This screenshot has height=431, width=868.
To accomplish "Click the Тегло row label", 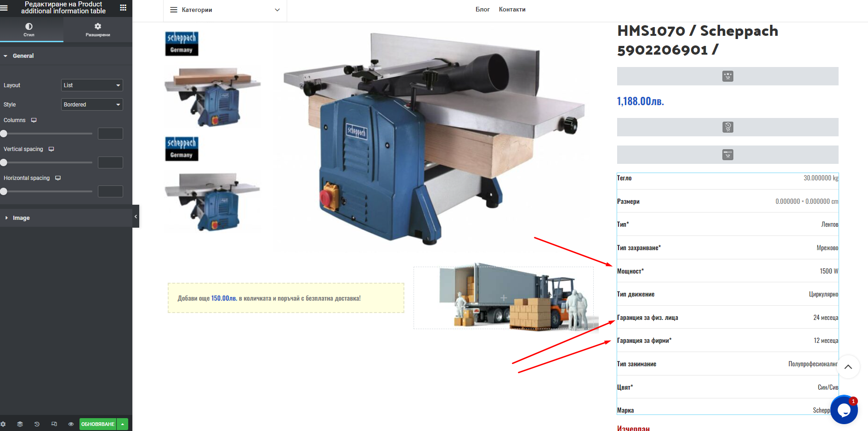I will [x=624, y=178].
